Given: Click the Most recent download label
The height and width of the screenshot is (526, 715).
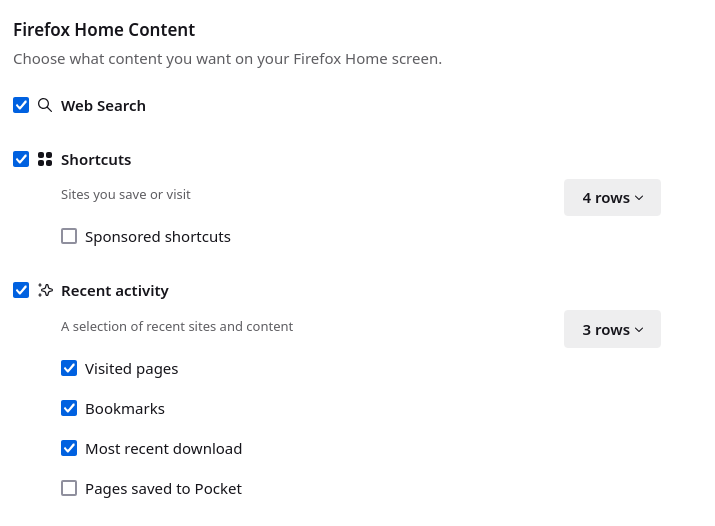Looking at the screenshot, I should click(163, 449).
